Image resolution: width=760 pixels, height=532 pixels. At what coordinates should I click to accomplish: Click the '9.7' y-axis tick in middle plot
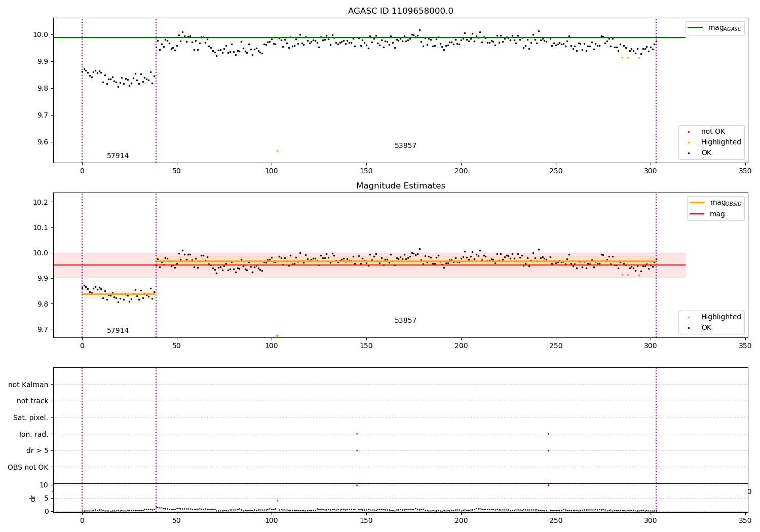43,329
